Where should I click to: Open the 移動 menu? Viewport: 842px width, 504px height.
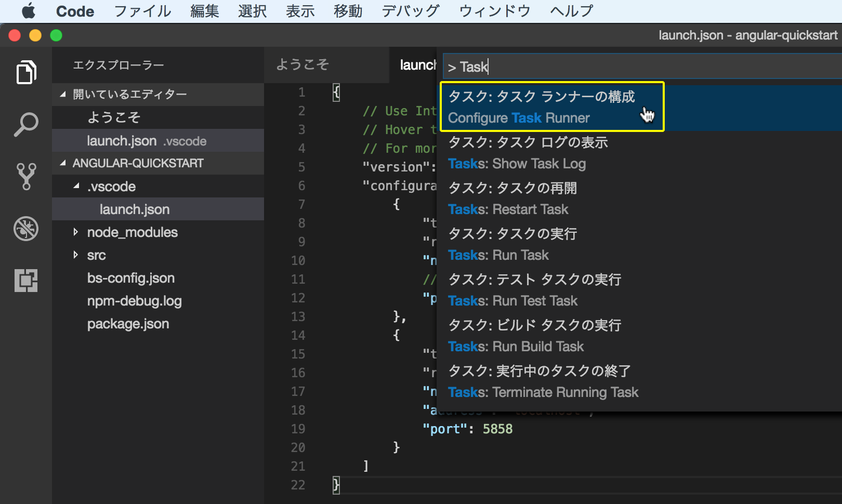(348, 11)
